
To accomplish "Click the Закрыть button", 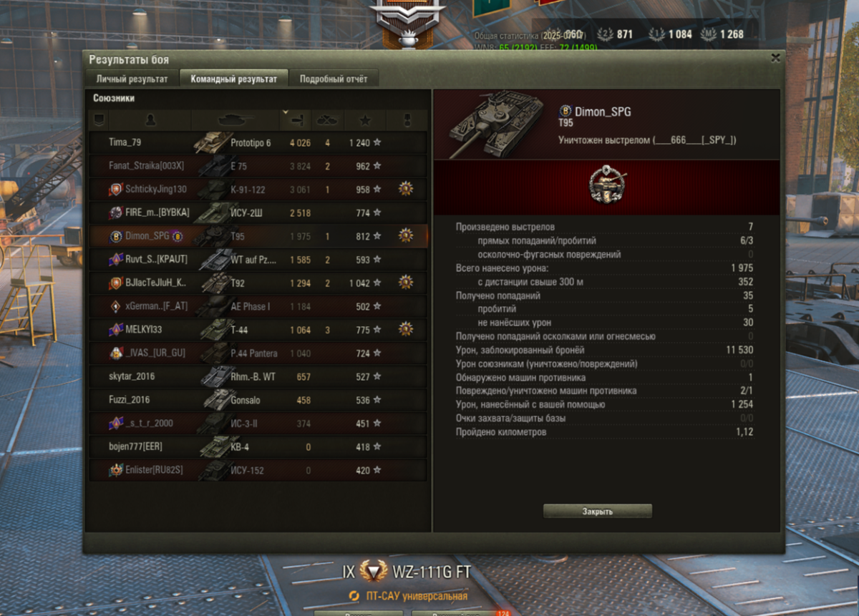I will 598,512.
